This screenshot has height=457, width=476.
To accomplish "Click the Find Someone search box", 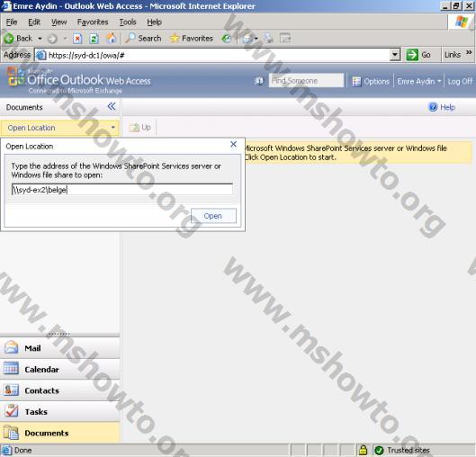I will [306, 81].
